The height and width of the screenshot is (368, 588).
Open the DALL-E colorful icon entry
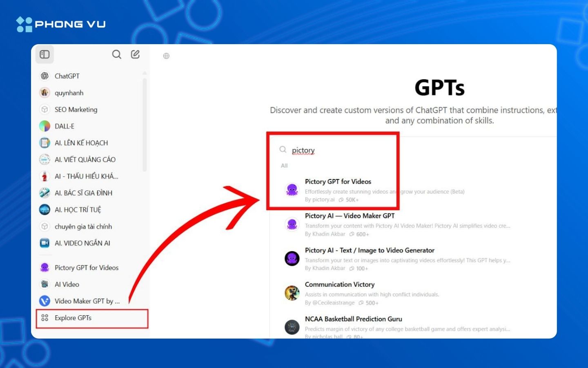click(45, 126)
